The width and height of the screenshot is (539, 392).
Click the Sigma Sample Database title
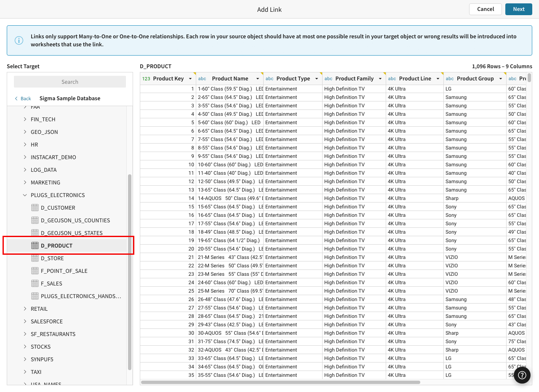[70, 99]
